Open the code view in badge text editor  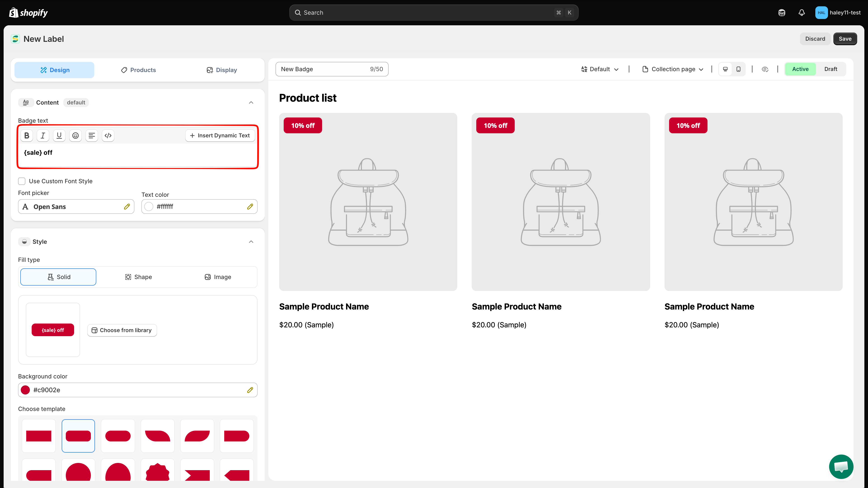[x=108, y=135]
